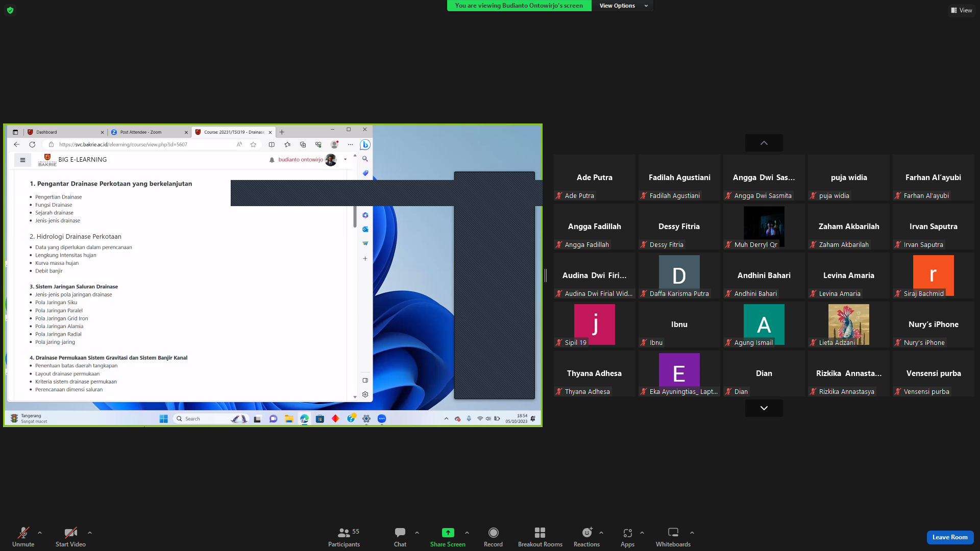The width and height of the screenshot is (980, 551).
Task: Open browser Settings and more menu
Action: point(350,144)
